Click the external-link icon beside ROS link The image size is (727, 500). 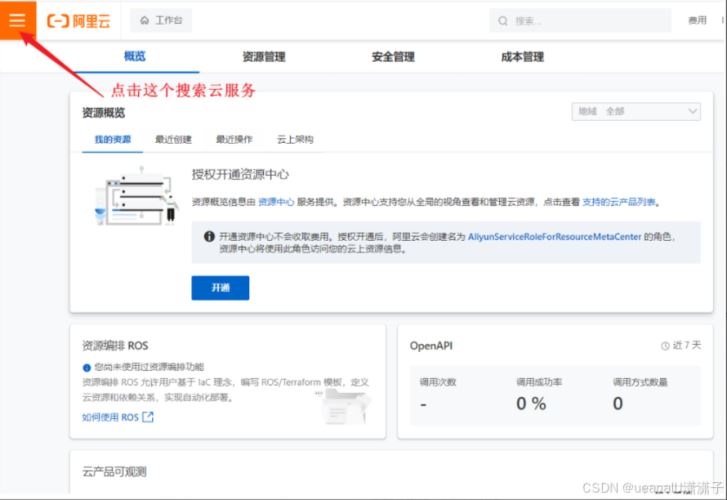click(x=148, y=417)
